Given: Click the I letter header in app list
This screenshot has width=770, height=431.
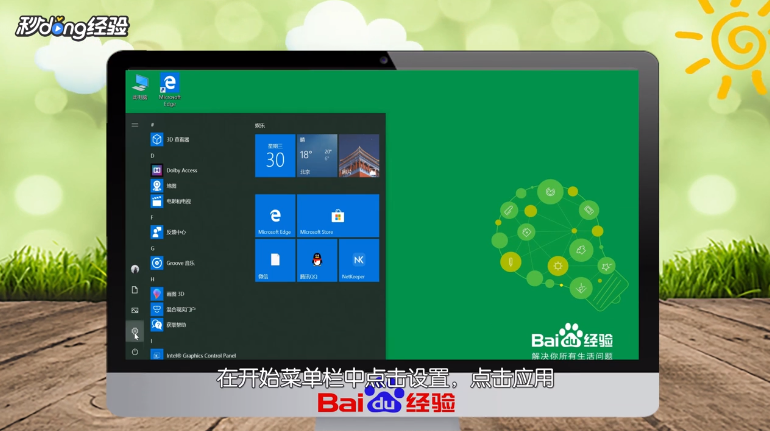Looking at the screenshot, I should point(152,340).
